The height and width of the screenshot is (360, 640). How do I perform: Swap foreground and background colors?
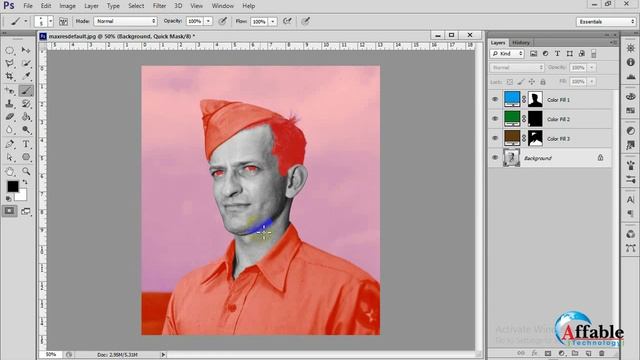pyautogui.click(x=25, y=182)
